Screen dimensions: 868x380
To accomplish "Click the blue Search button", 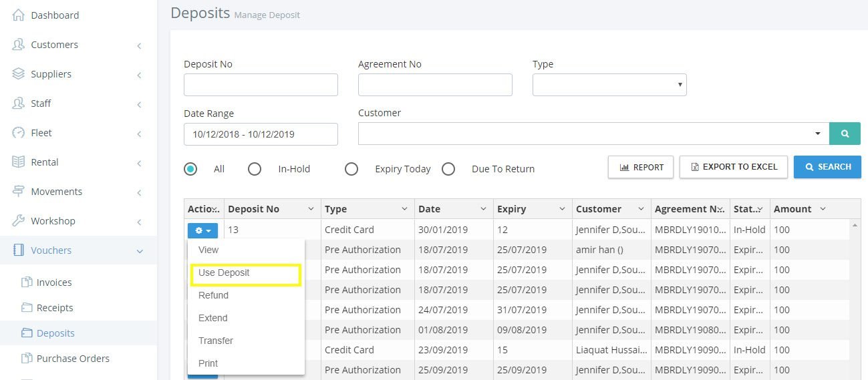I will (x=827, y=167).
